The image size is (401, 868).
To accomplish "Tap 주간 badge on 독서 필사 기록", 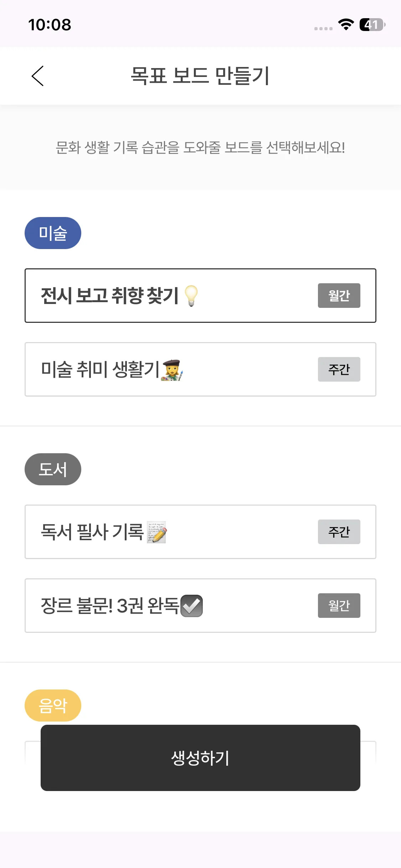I will [339, 532].
